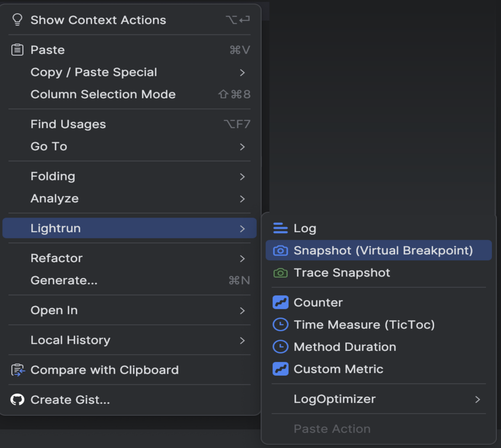
Task: Click the GitHub icon beside Create Gist
Action: coord(17,399)
